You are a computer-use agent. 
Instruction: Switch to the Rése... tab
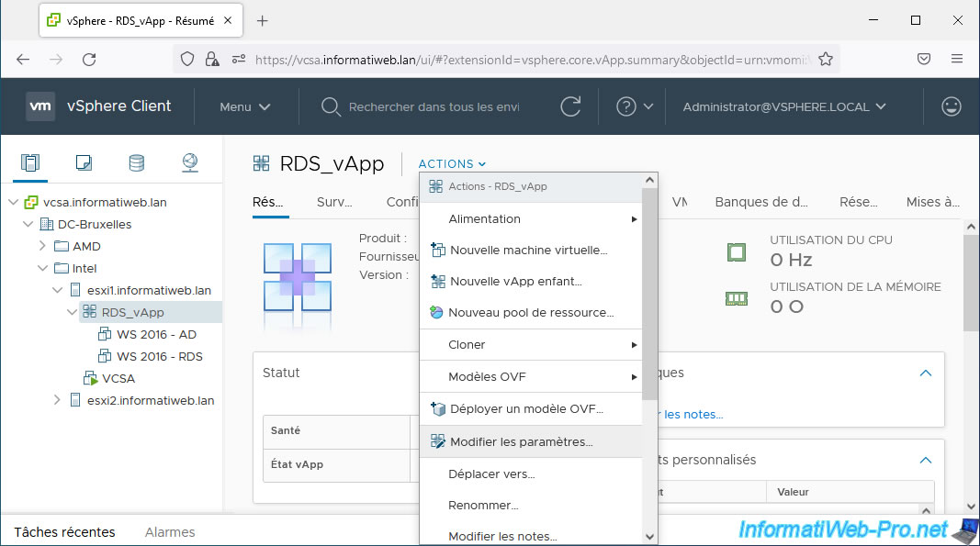click(858, 202)
